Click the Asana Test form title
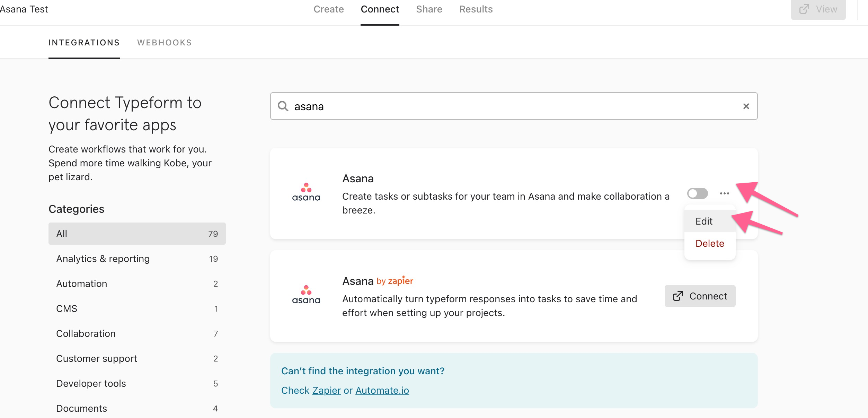This screenshot has width=868, height=418. click(x=24, y=9)
